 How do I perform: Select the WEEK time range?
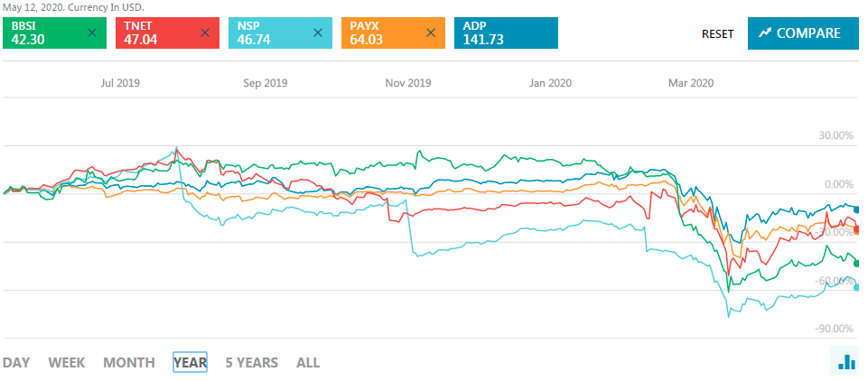67,363
